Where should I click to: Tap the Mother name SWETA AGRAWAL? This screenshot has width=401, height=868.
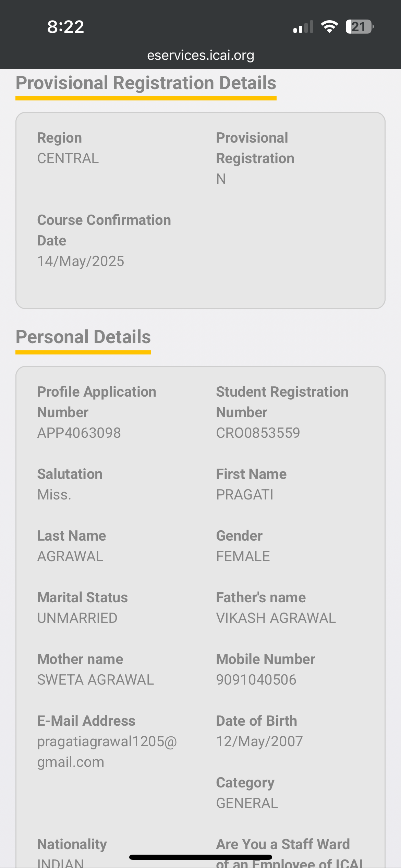(x=95, y=680)
